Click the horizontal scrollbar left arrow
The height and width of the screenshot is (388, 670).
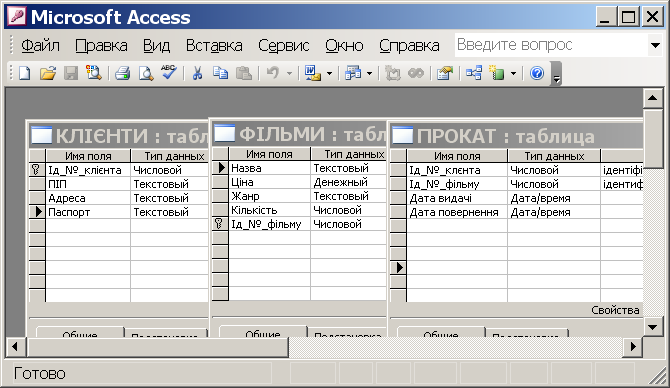15,347
